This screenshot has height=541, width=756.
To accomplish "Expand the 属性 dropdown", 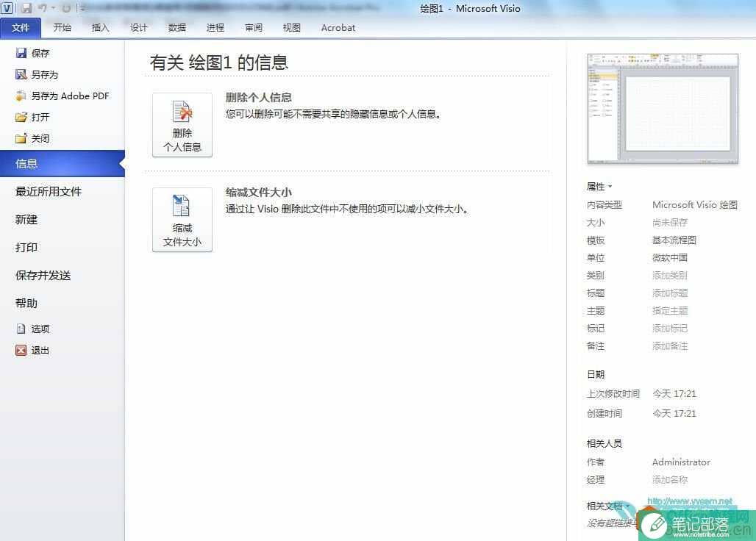I will 599,187.
